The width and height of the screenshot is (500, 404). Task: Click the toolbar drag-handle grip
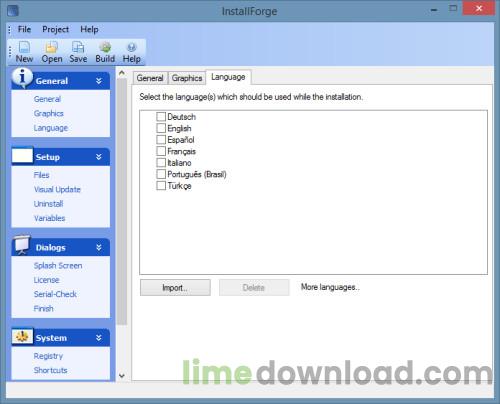[10, 52]
